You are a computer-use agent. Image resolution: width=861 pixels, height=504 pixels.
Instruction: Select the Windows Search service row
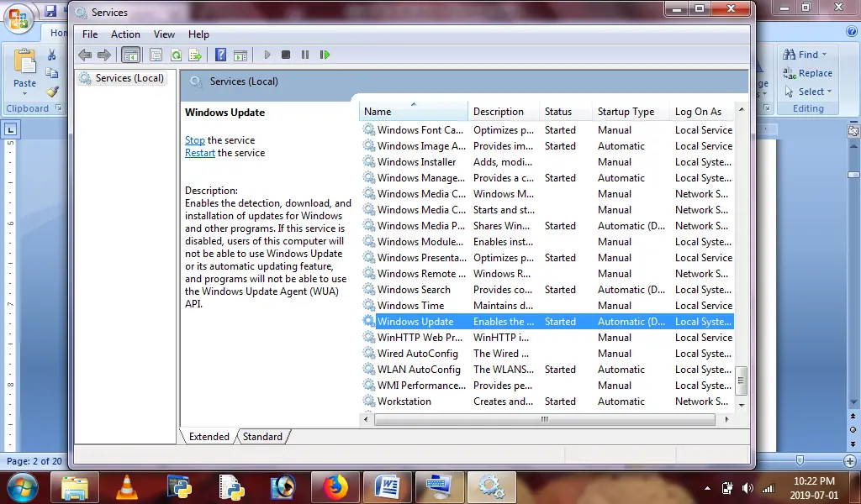click(x=547, y=290)
